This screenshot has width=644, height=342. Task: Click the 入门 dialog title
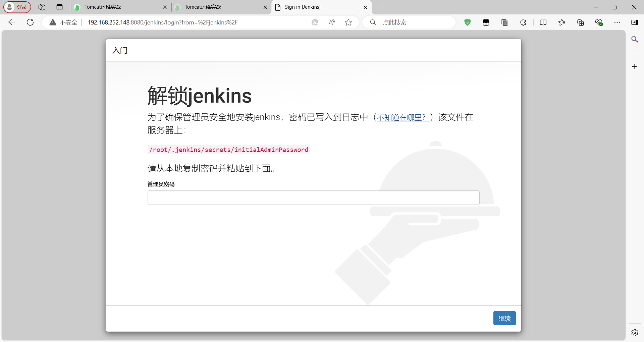120,51
